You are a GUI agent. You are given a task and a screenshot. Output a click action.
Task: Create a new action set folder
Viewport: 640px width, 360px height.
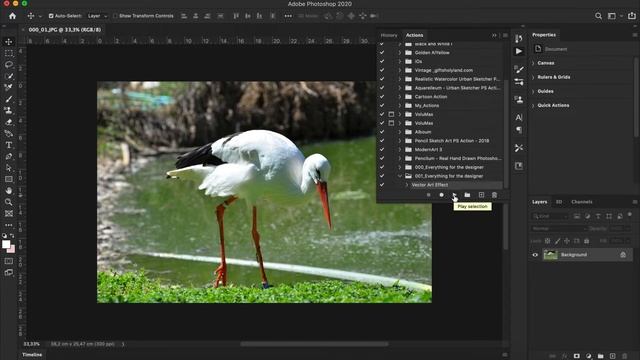467,195
